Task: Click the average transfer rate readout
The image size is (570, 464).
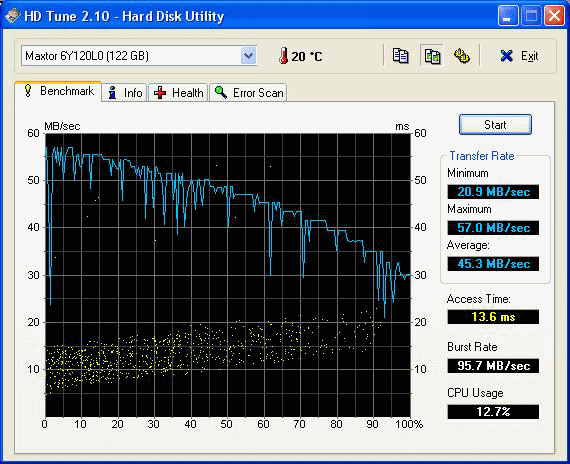Action: click(x=493, y=264)
